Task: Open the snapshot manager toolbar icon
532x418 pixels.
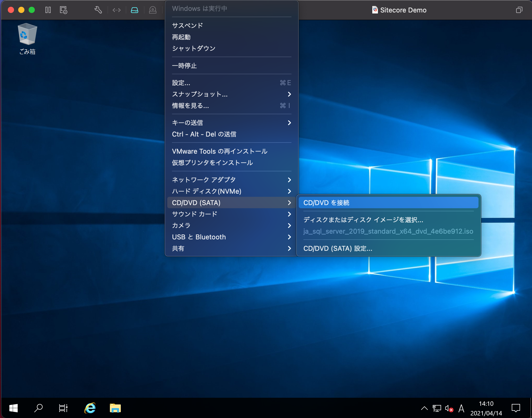Action: [63, 10]
